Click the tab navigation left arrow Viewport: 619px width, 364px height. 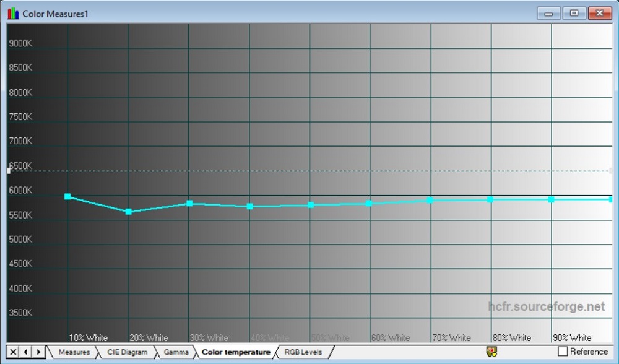coord(25,352)
